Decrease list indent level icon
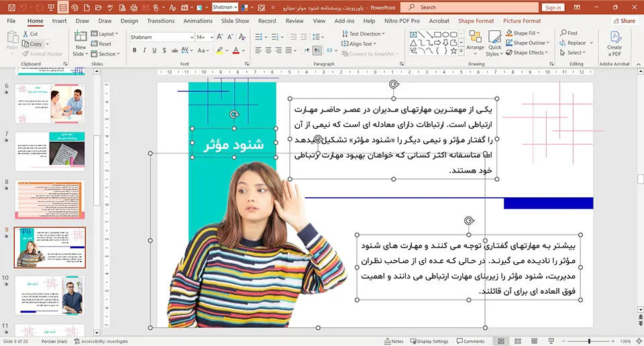This screenshot has width=644, height=346. pyautogui.click(x=294, y=37)
